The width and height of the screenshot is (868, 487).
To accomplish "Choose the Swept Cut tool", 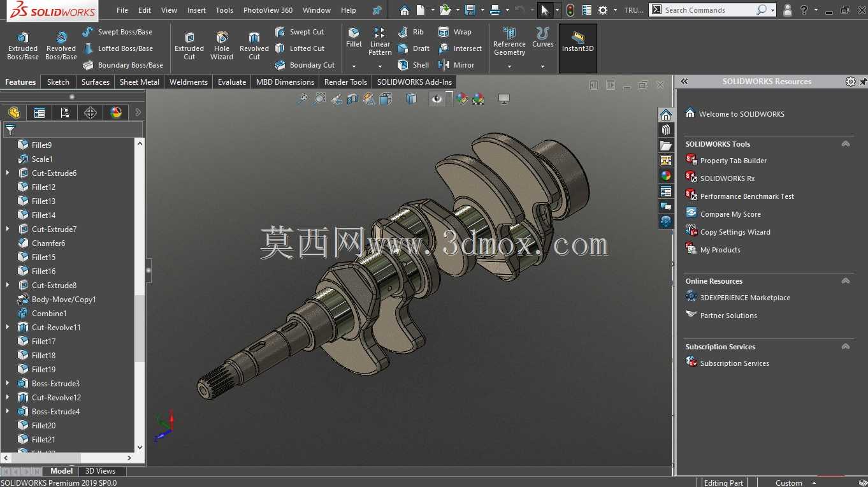I will pyautogui.click(x=300, y=32).
